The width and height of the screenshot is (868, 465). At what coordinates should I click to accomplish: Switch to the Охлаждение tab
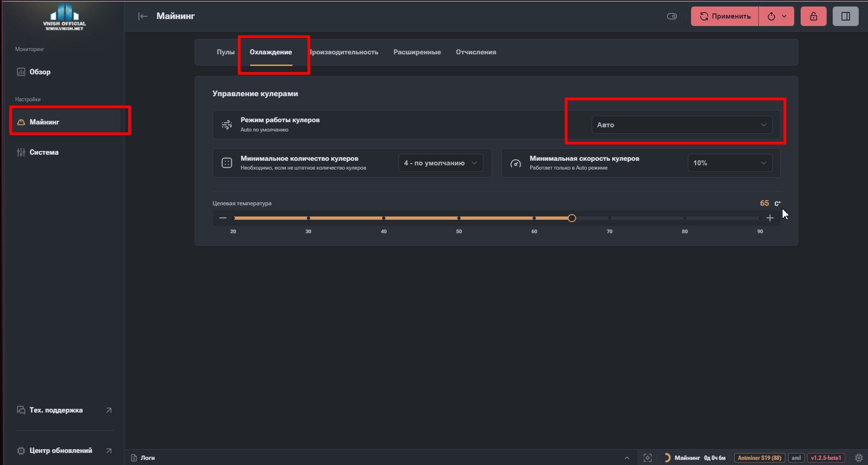[x=271, y=52]
